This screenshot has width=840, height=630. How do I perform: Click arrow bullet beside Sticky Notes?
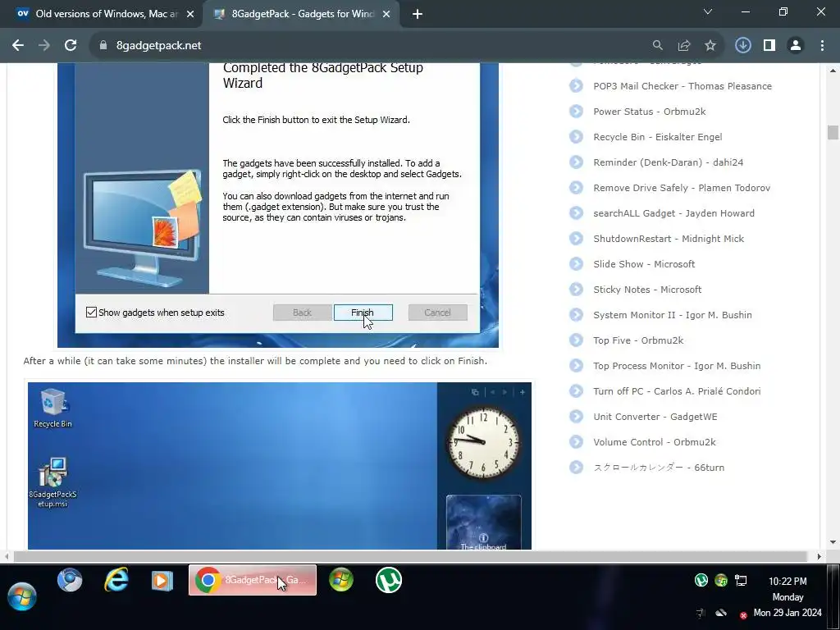coord(576,290)
